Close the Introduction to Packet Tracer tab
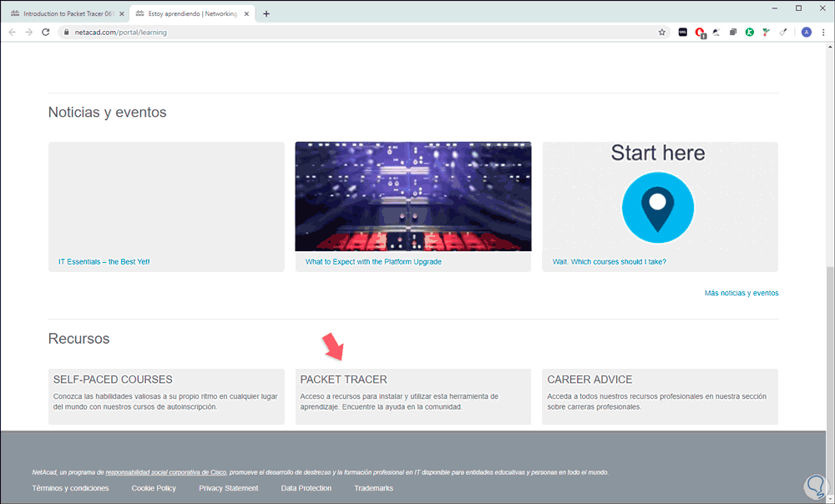This screenshot has height=504, width=835. (x=121, y=14)
